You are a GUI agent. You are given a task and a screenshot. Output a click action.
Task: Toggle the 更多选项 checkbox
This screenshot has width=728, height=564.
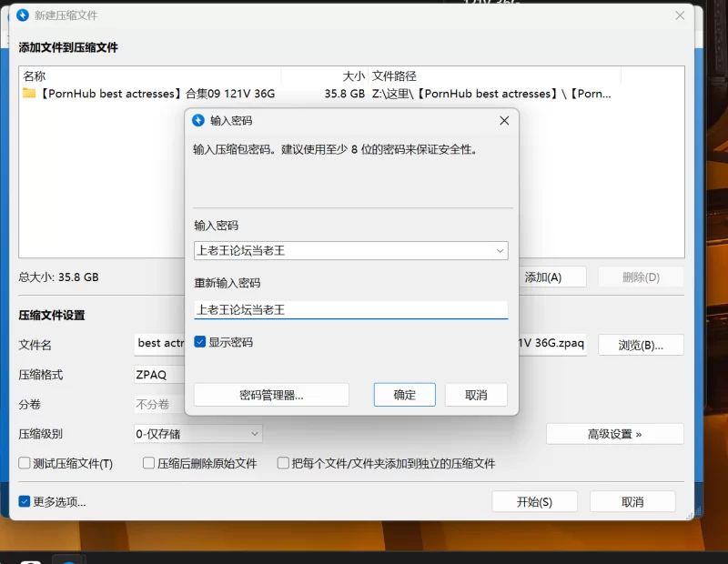pyautogui.click(x=25, y=501)
